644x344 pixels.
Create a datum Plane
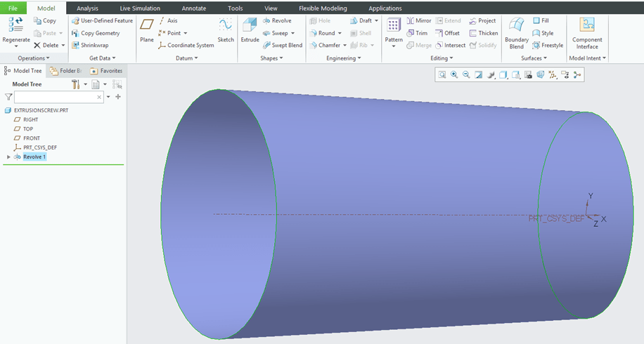[146, 31]
